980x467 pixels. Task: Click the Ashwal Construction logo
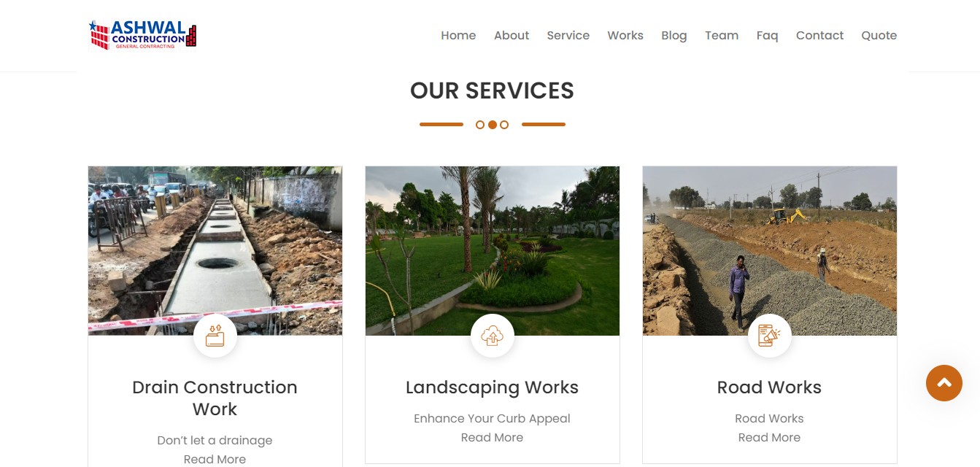click(x=143, y=35)
